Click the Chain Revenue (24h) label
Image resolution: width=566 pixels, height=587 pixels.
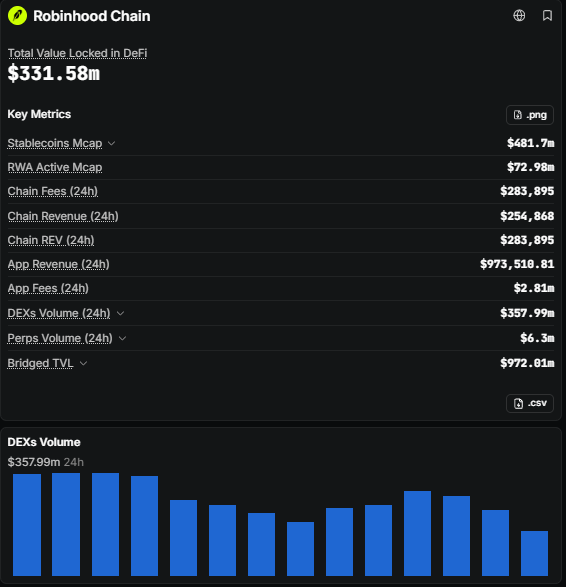(63, 216)
